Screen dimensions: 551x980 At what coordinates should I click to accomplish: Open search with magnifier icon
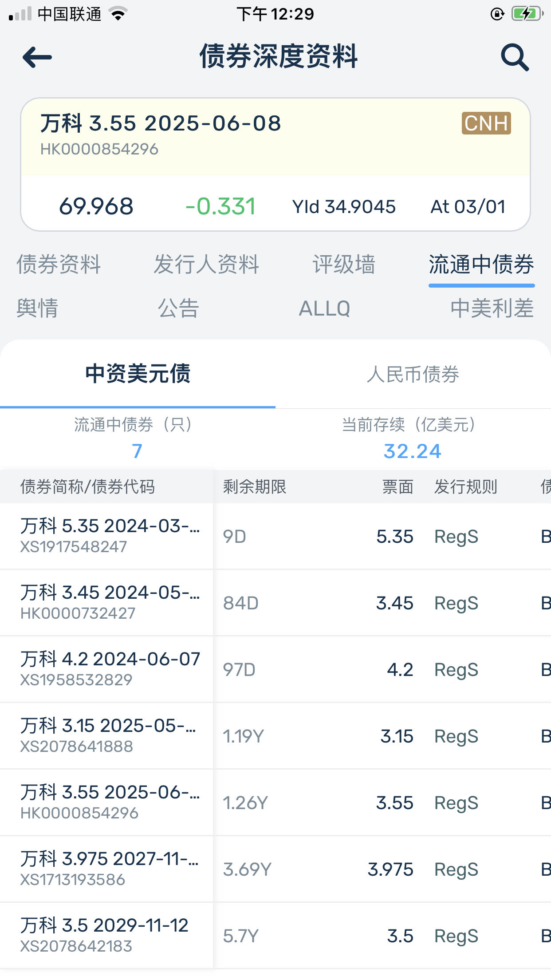tap(515, 57)
